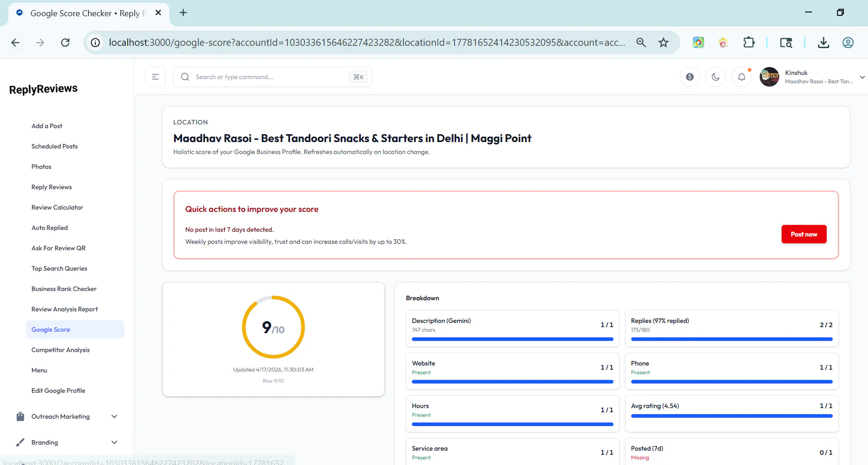
Task: Open the credits coin icon
Action: coord(690,77)
